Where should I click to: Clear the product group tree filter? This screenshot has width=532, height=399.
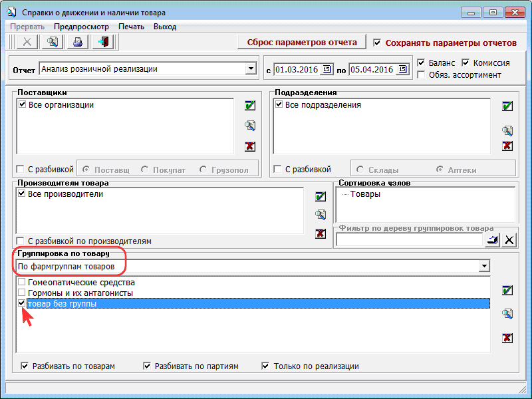(x=509, y=240)
